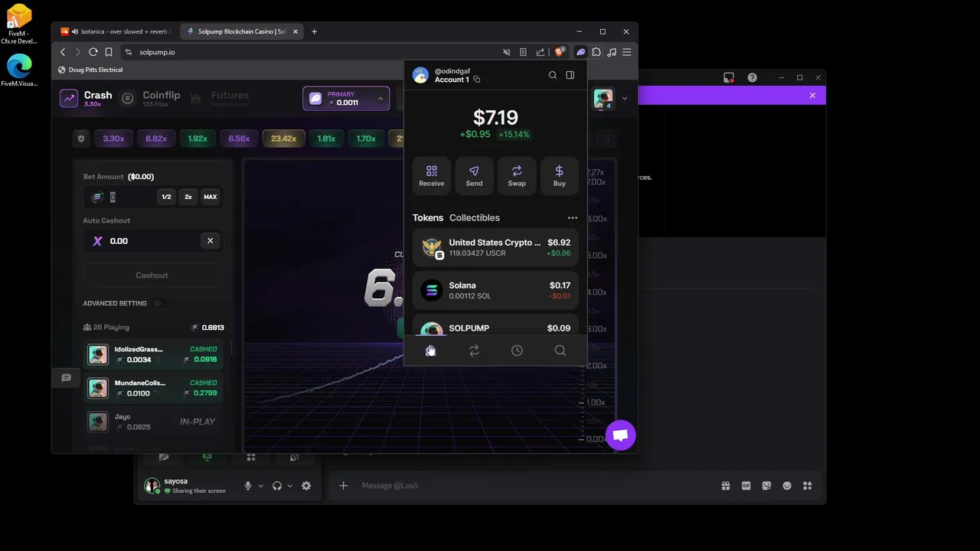Open swap tab in wallet bottom bar

(x=474, y=350)
